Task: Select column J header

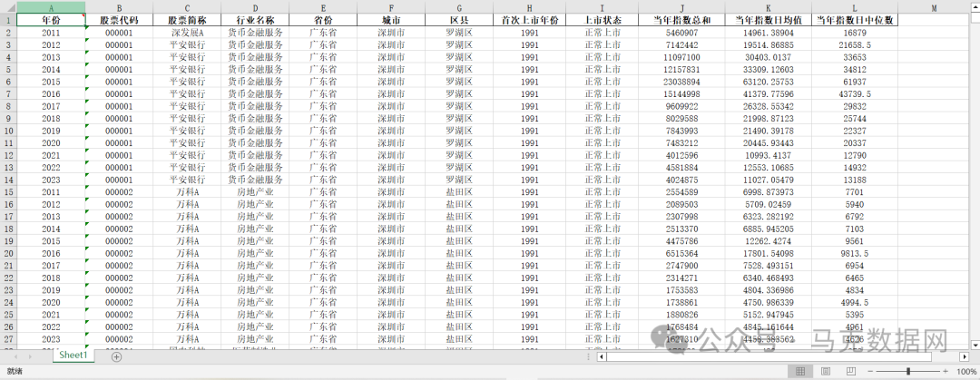Action: 681,7
